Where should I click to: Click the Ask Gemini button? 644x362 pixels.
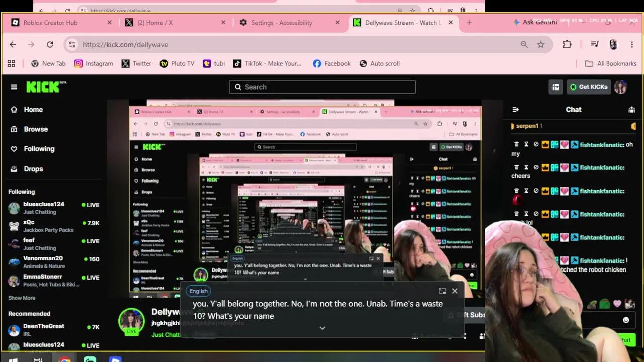pos(535,22)
